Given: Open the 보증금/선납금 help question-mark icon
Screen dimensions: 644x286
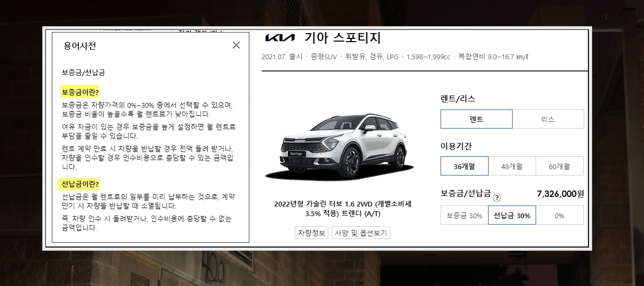Looking at the screenshot, I should point(497,197).
